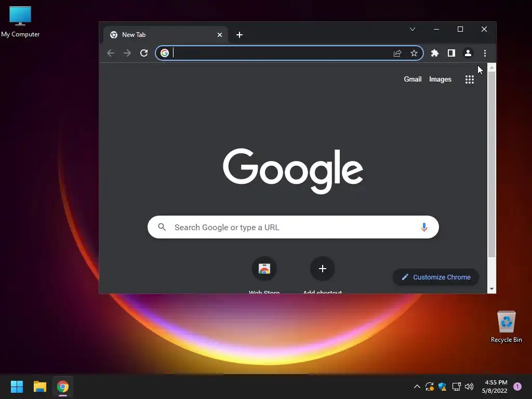532x399 pixels.
Task: Select the My Computer desktop icon
Action: (x=20, y=22)
